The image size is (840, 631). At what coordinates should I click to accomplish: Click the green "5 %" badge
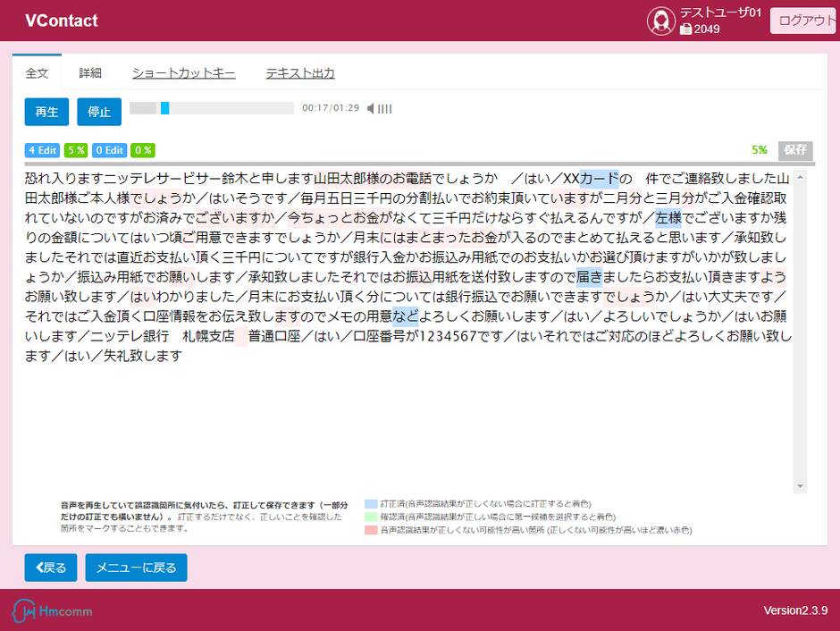pos(76,150)
